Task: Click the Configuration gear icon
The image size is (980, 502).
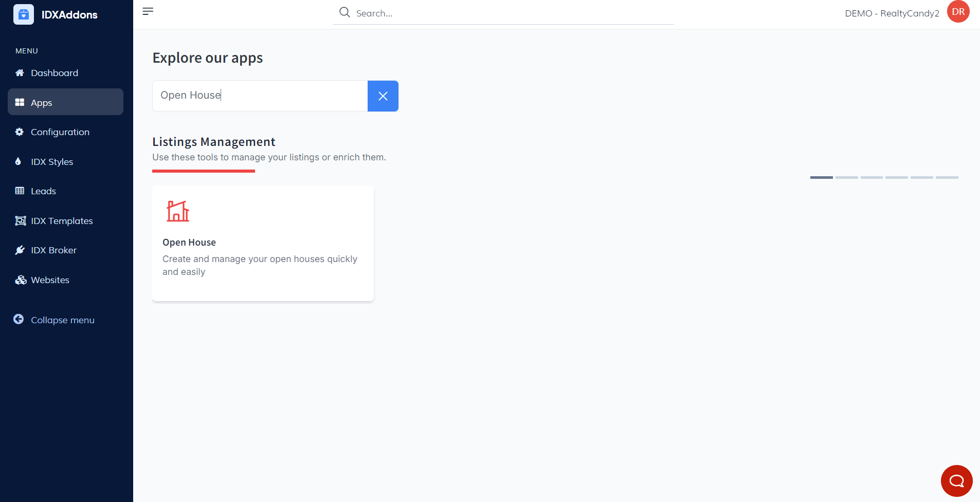Action: pyautogui.click(x=20, y=132)
